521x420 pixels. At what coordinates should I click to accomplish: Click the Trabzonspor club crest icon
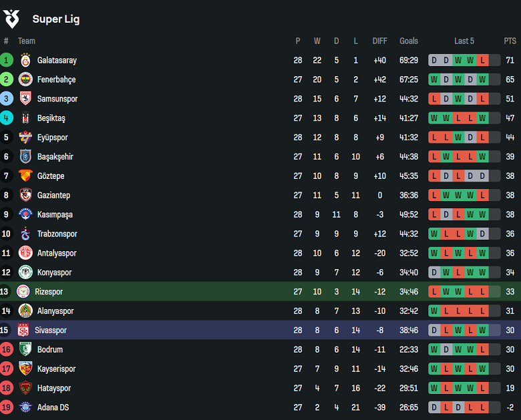(25, 234)
